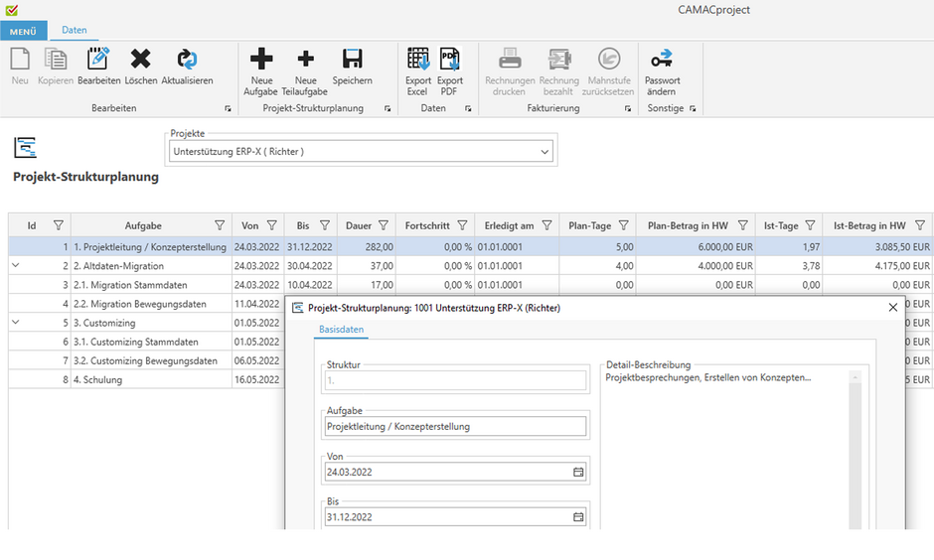Open the filter for the Aufgabe column

220,225
